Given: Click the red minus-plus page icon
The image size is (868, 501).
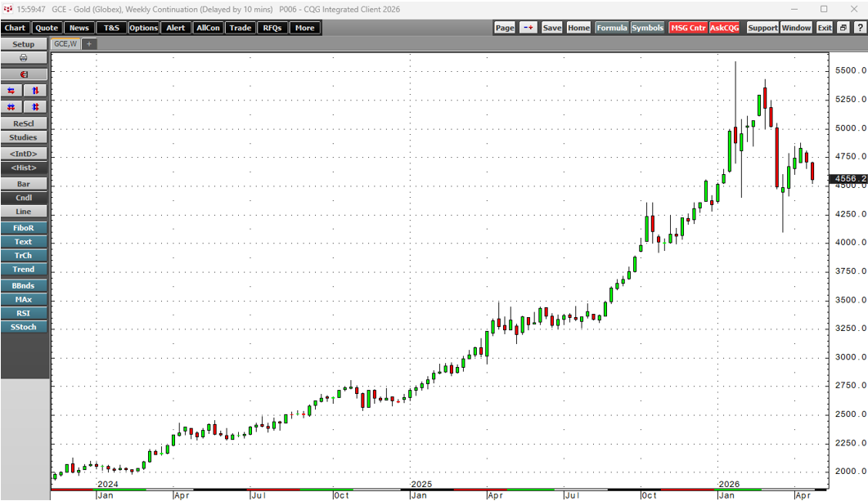Looking at the screenshot, I should pos(528,28).
